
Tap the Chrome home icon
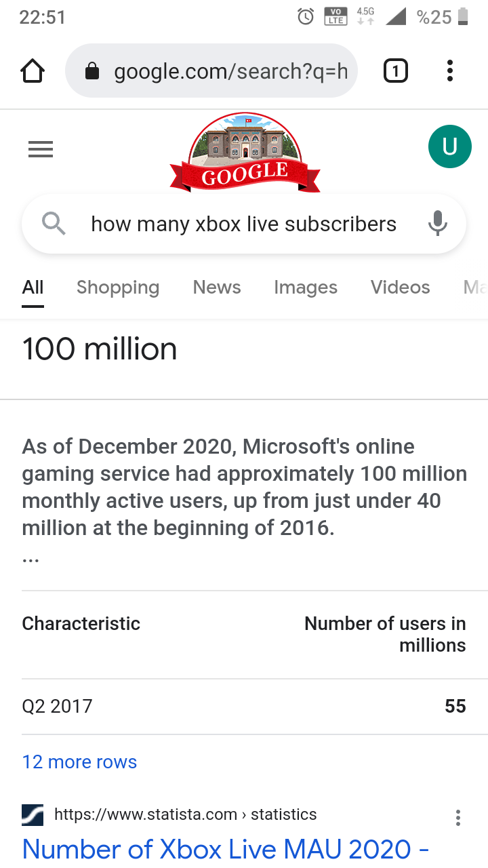click(33, 71)
